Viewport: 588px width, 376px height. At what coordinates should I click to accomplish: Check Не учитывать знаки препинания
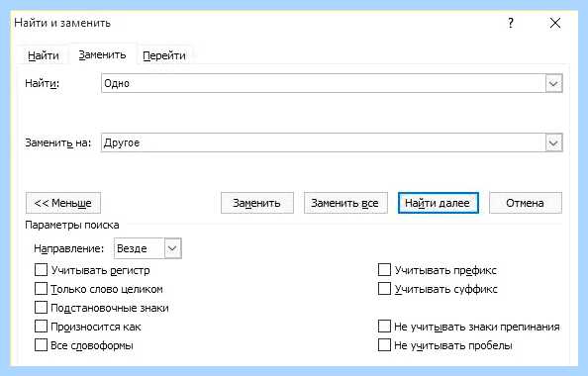pos(384,327)
